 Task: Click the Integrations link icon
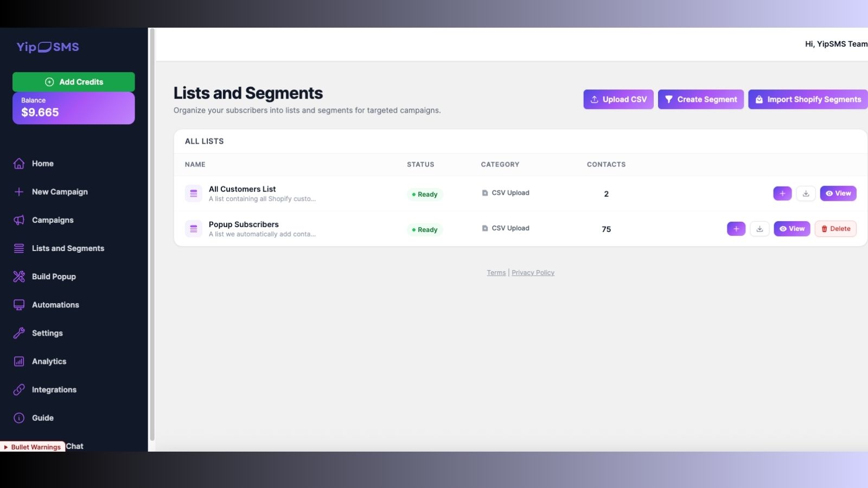point(19,389)
